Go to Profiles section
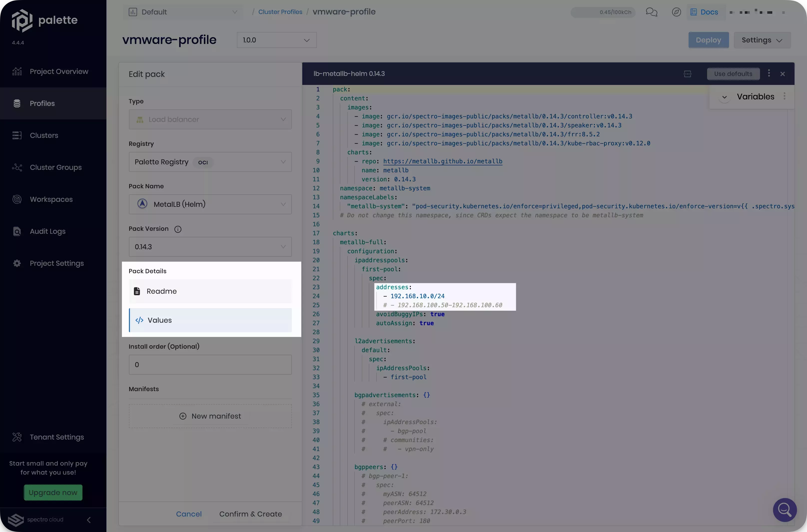Image resolution: width=807 pixels, height=532 pixels. [x=53, y=103]
